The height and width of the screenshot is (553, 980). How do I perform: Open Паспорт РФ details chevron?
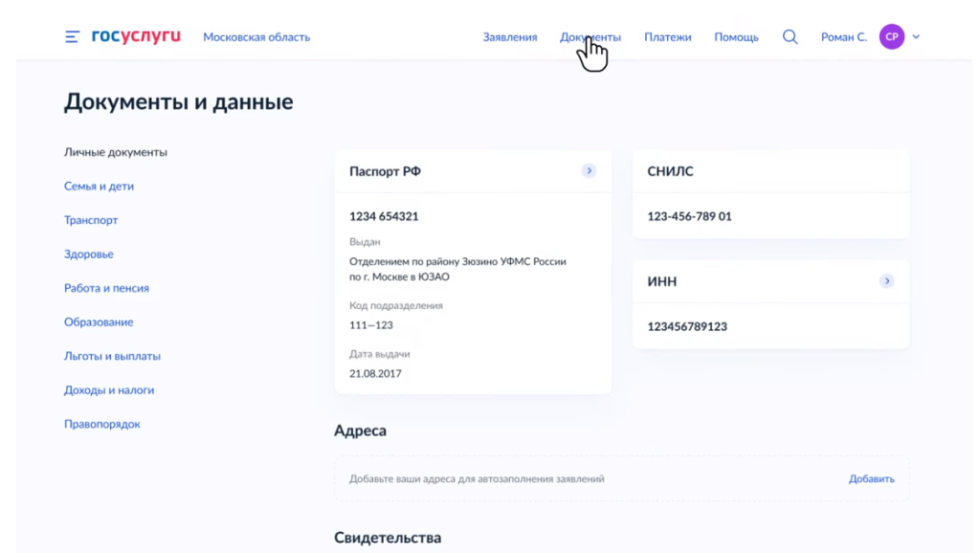pyautogui.click(x=589, y=170)
